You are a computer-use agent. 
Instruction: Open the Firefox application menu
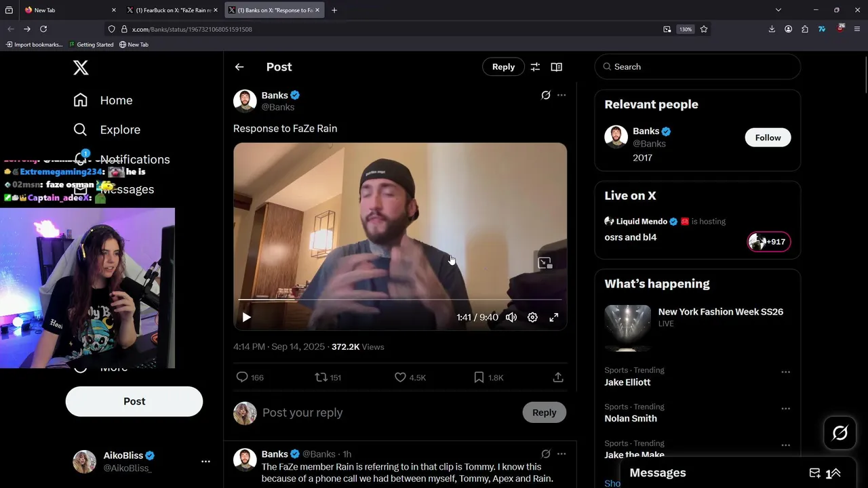tap(857, 29)
